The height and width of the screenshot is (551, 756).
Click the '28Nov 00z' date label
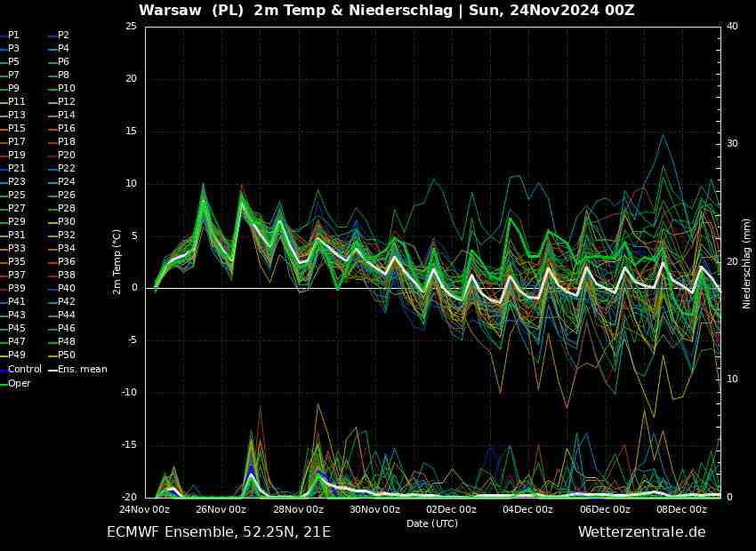pos(299,509)
